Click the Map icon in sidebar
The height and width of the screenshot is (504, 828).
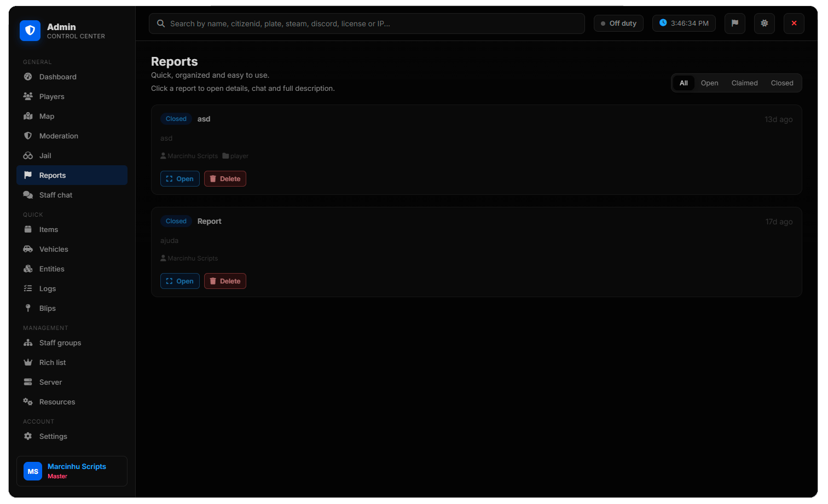click(x=28, y=116)
